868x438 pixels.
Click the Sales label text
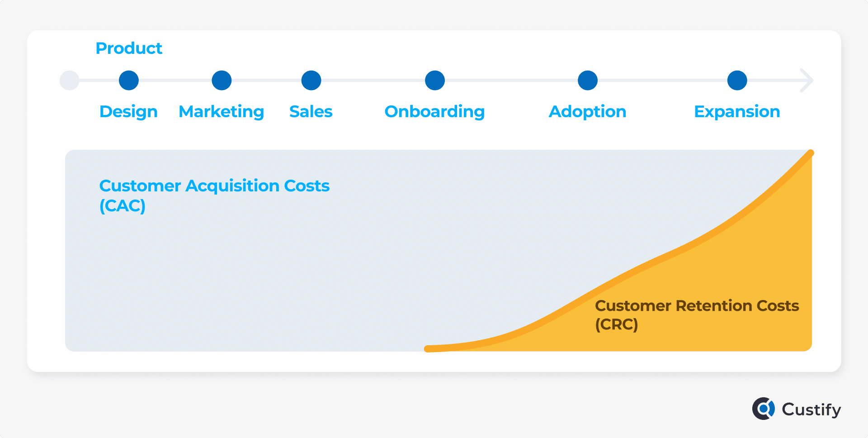point(311,111)
